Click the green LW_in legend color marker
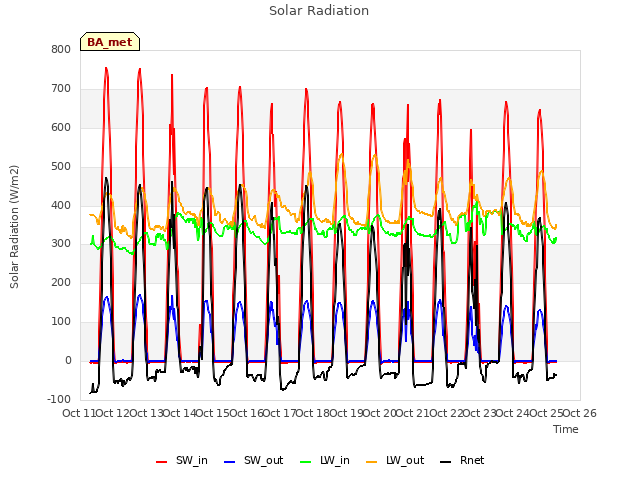 click(x=306, y=462)
